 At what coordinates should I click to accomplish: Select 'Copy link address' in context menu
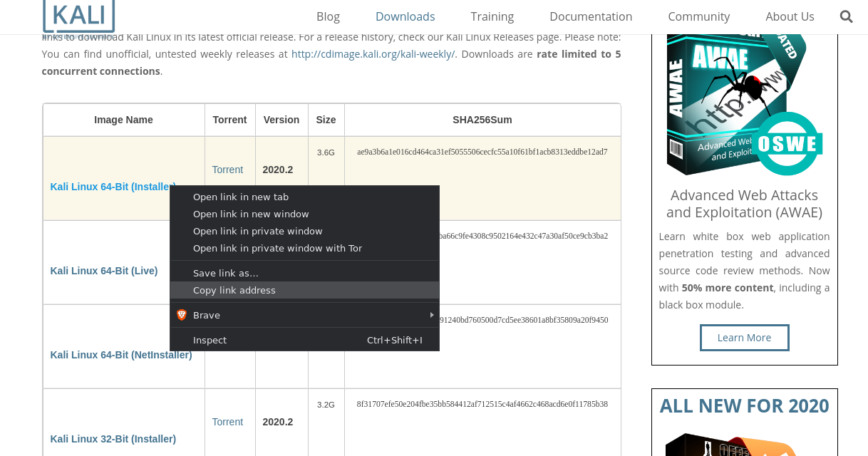click(x=304, y=290)
